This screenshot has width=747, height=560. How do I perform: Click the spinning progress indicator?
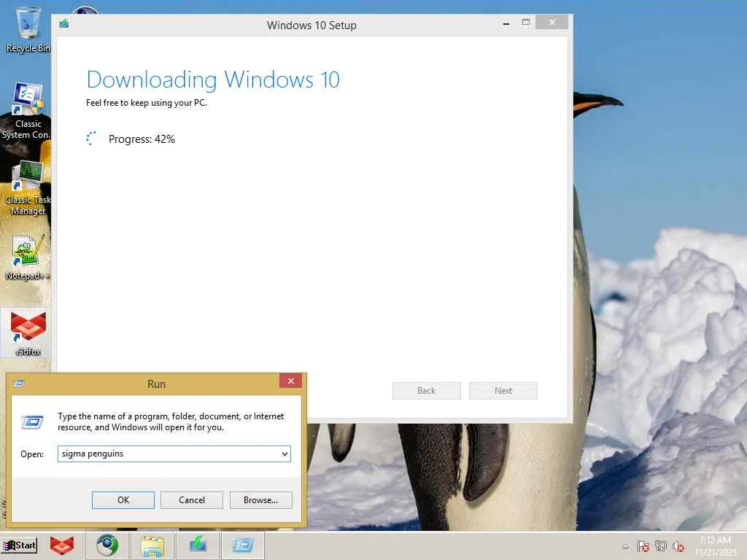pos(91,139)
